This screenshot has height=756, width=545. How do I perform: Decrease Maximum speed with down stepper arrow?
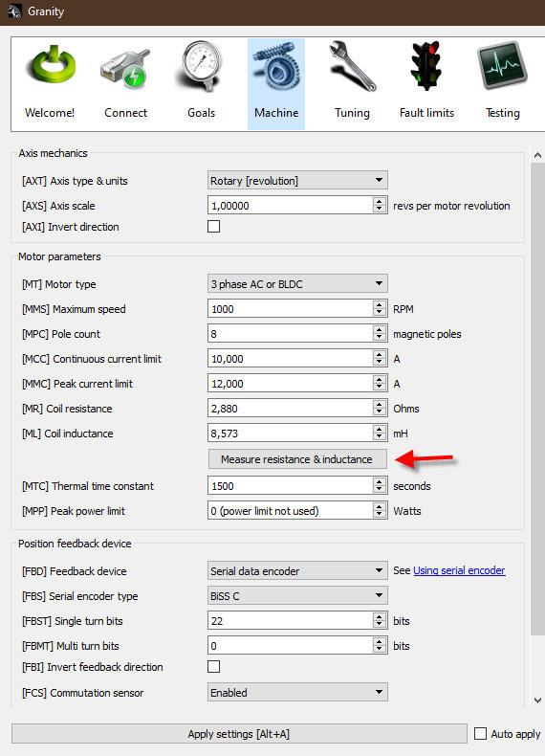coord(380,313)
